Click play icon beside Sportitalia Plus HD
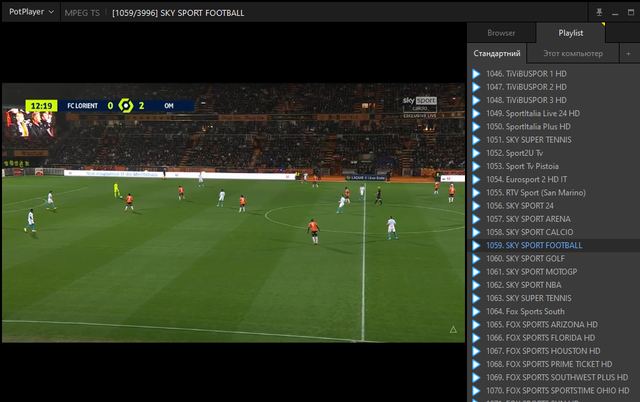Screen dimensions: 640x402 pyautogui.click(x=476, y=127)
